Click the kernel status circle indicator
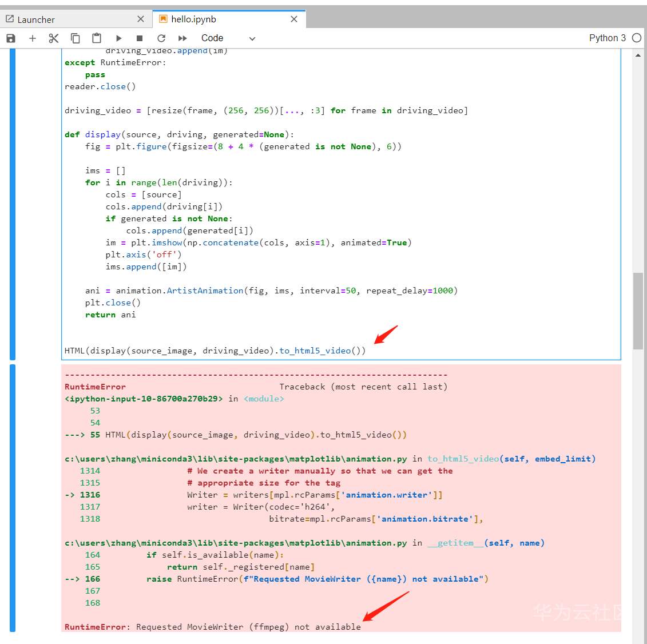 pos(637,38)
